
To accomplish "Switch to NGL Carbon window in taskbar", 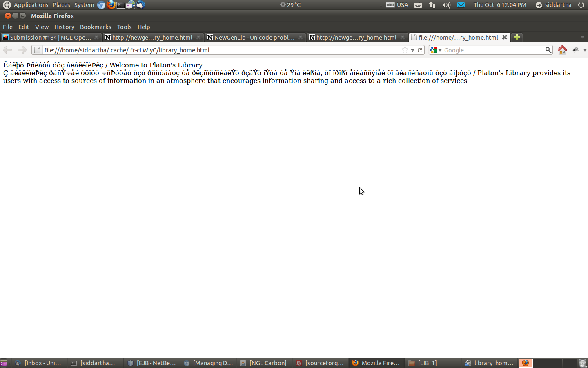I will coord(264,363).
